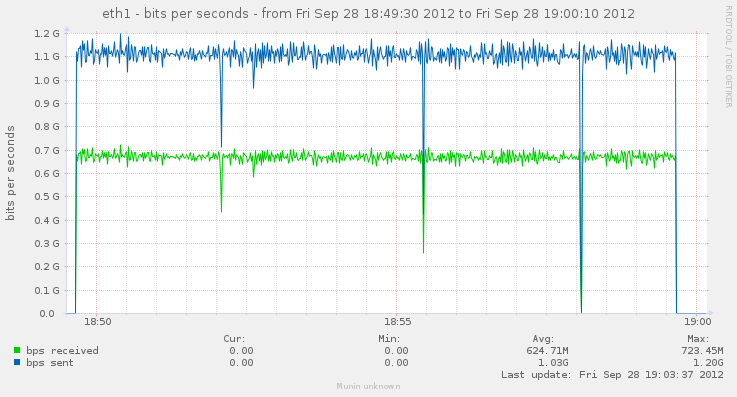The height and width of the screenshot is (397, 737).
Task: Click the Cur 0.00 value for bps received
Action: click(241, 350)
